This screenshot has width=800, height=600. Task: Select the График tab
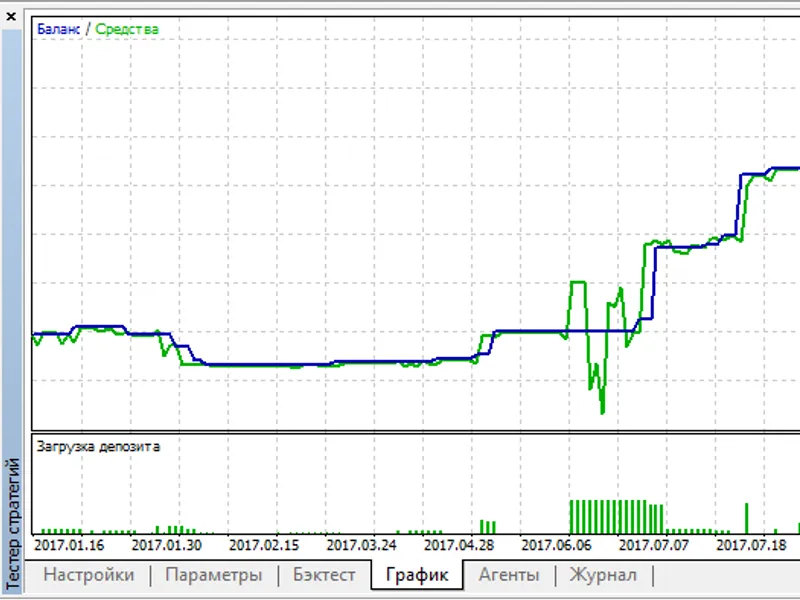pos(417,575)
